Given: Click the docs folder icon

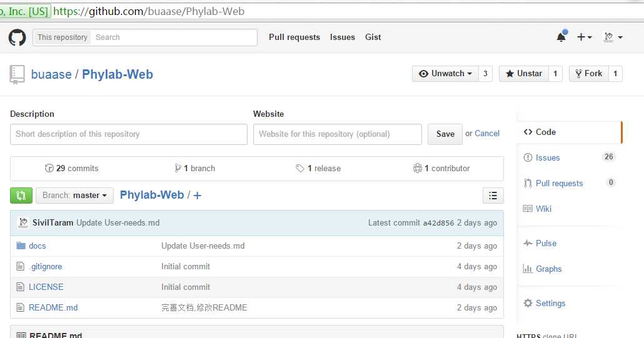Looking at the screenshot, I should [21, 246].
